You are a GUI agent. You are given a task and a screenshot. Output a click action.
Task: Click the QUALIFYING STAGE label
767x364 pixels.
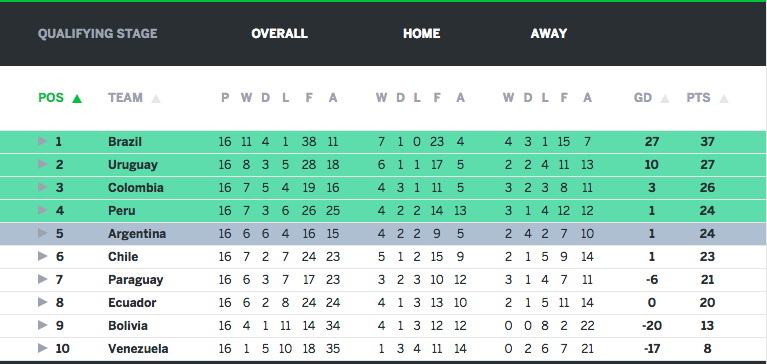98,34
